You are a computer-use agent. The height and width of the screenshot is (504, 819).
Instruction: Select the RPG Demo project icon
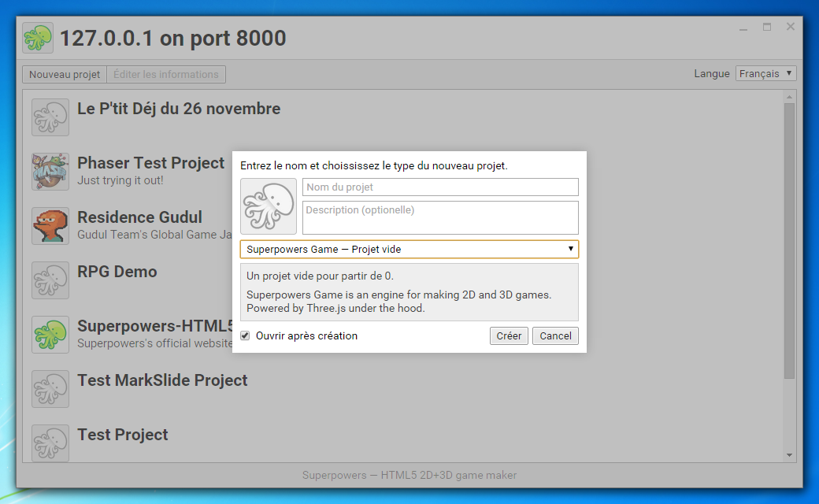coord(50,280)
